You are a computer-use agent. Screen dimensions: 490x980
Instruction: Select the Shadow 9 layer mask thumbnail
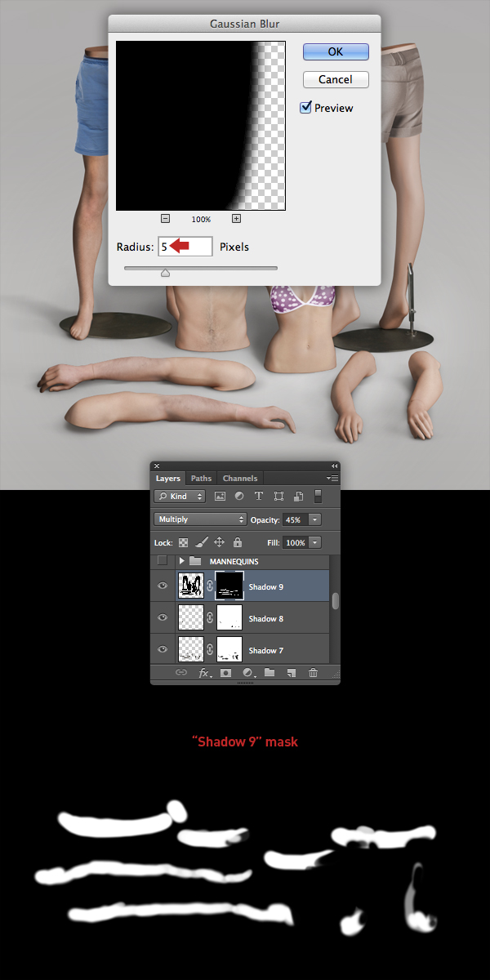pos(229,586)
